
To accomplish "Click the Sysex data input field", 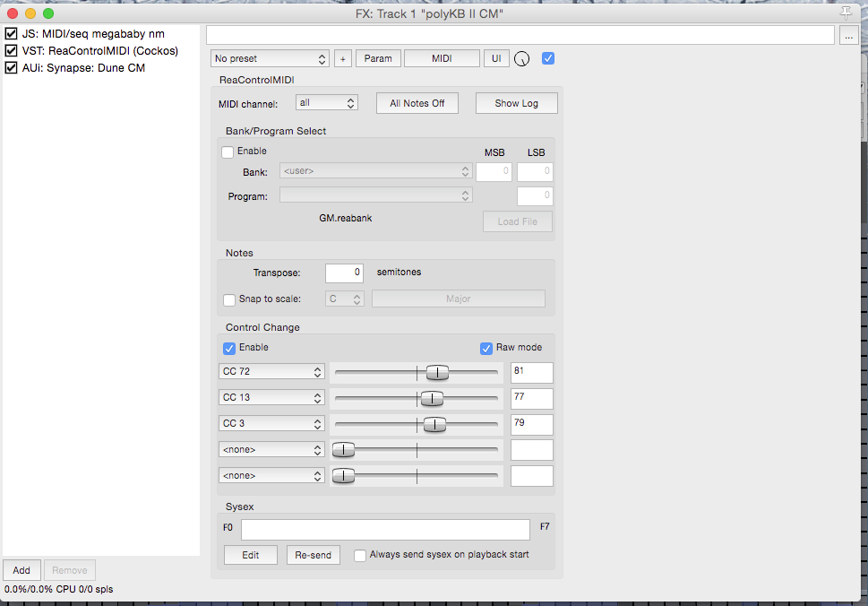I will [386, 530].
